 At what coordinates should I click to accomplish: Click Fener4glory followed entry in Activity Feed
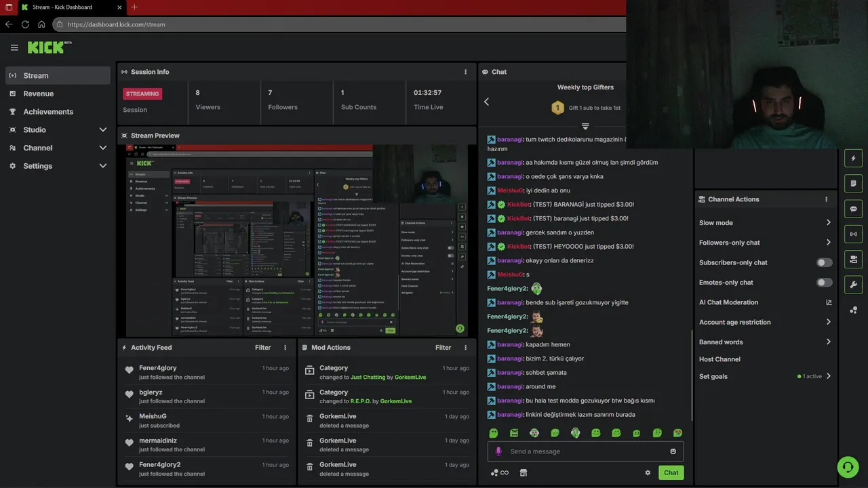207,372
